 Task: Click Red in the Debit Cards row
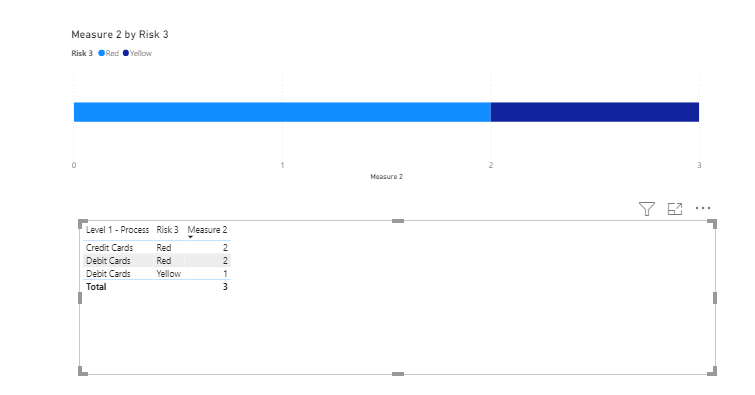(164, 261)
